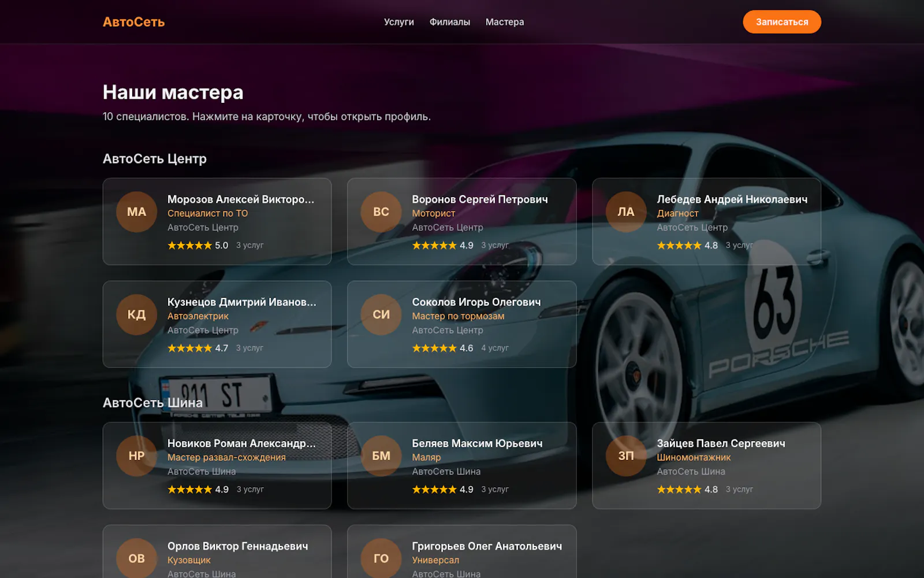Viewport: 924px width, 578px height.
Task: Open Морозов Алексей Викторович profile name
Action: click(x=241, y=199)
